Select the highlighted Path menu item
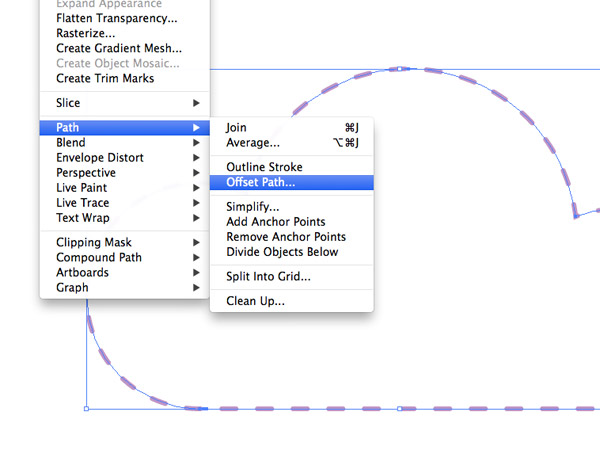Image resolution: width=600 pixels, height=450 pixels. (x=124, y=127)
